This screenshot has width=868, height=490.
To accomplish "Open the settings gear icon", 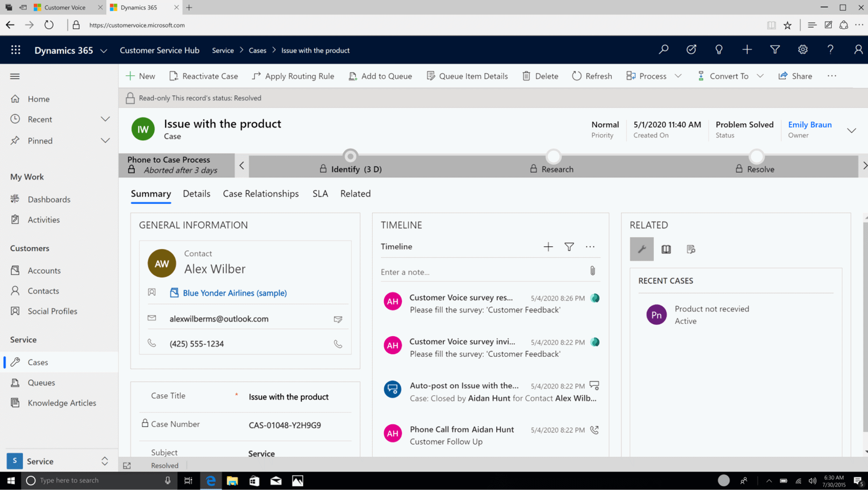I will point(803,50).
